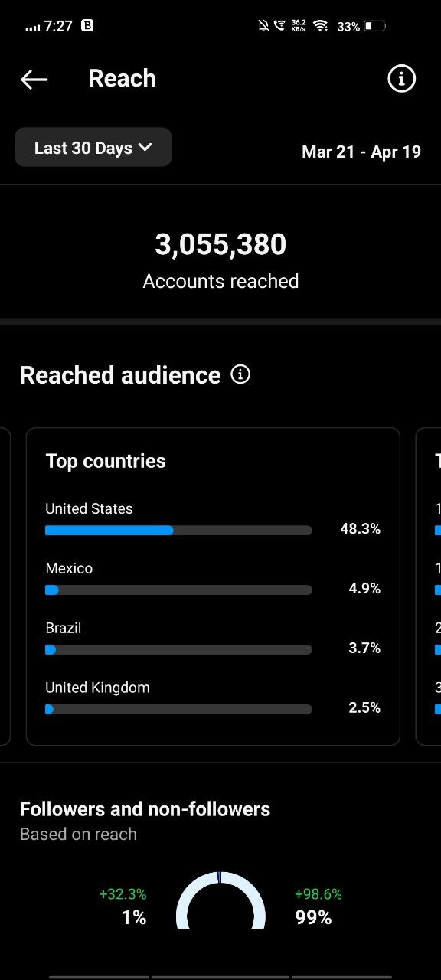Tap the muted notifications bell icon
The height and width of the screenshot is (980, 441).
tap(263, 26)
